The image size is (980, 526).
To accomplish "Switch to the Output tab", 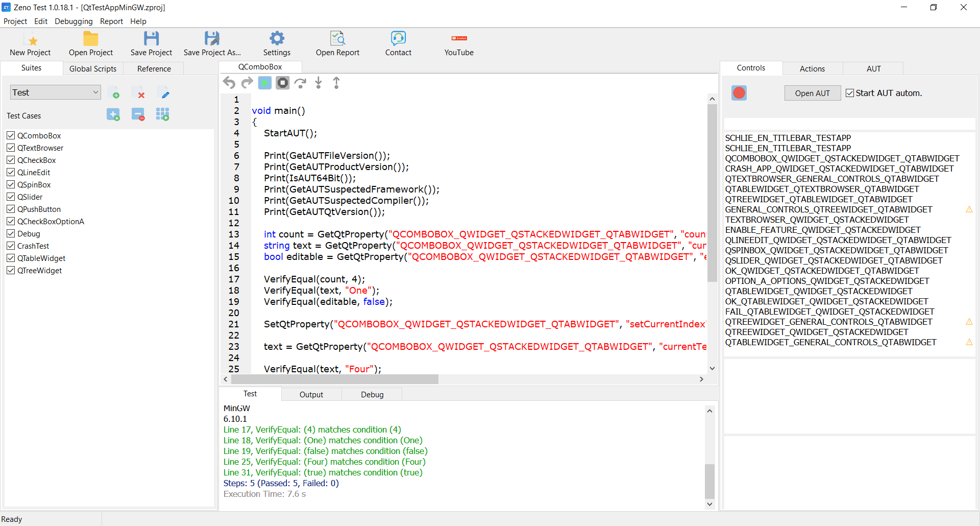I will pyautogui.click(x=311, y=394).
